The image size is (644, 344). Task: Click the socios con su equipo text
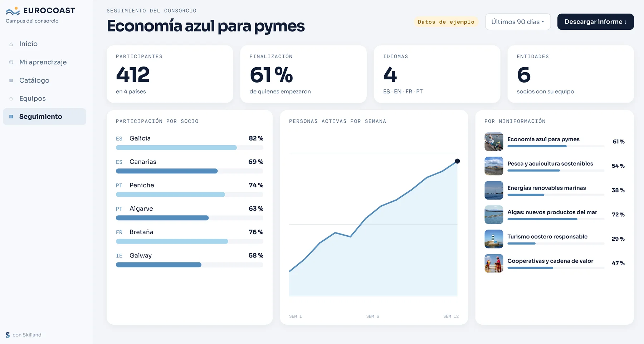tap(545, 92)
